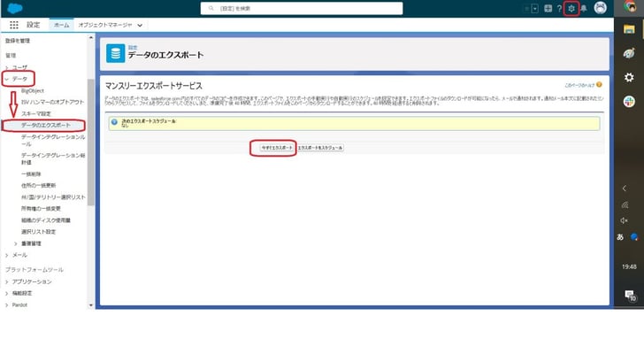Viewport: 644px width, 362px height.
Task: Collapse the データ tree section
Action: point(7,79)
